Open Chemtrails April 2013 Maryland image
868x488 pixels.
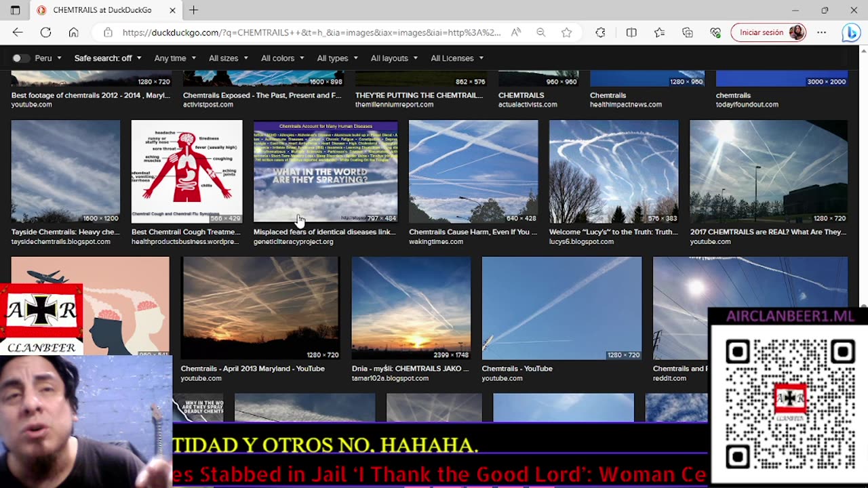click(x=261, y=308)
